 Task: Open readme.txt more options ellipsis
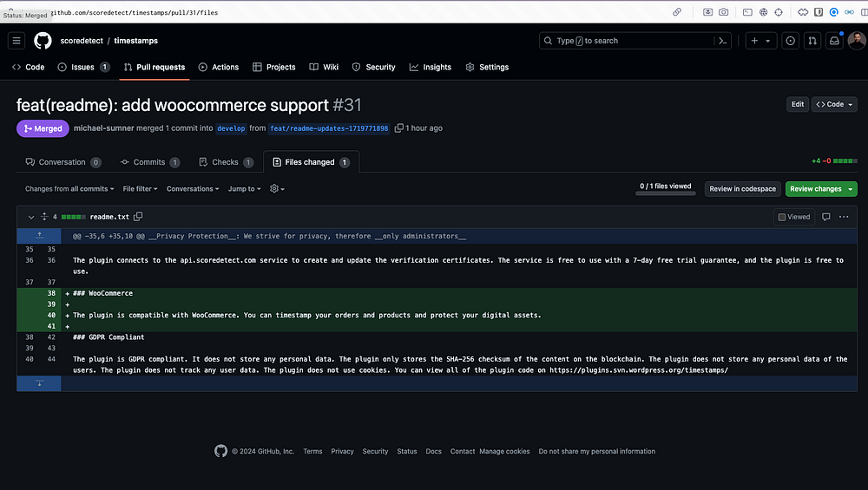click(844, 217)
